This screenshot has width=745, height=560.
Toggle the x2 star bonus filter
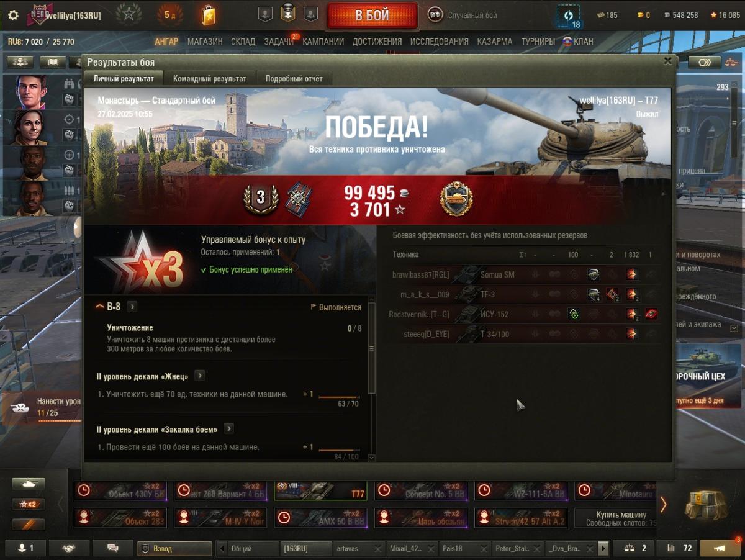(29, 504)
